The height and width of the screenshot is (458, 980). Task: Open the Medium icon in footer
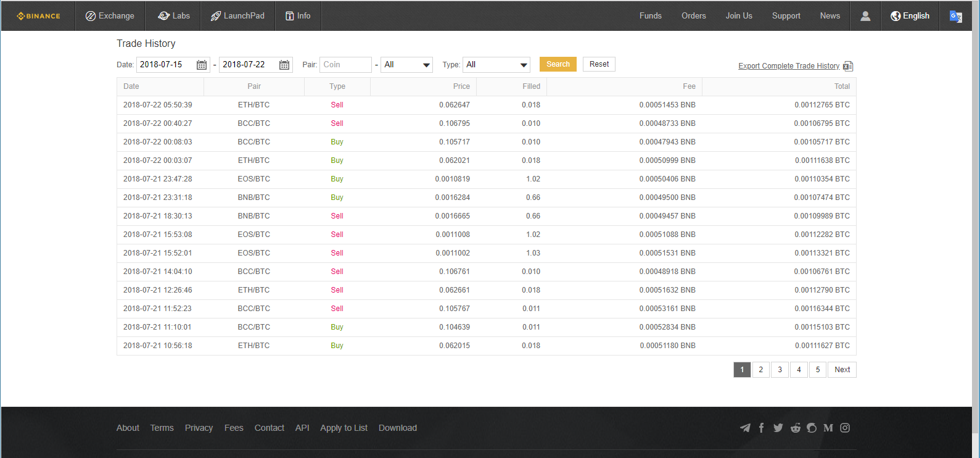[x=828, y=428]
